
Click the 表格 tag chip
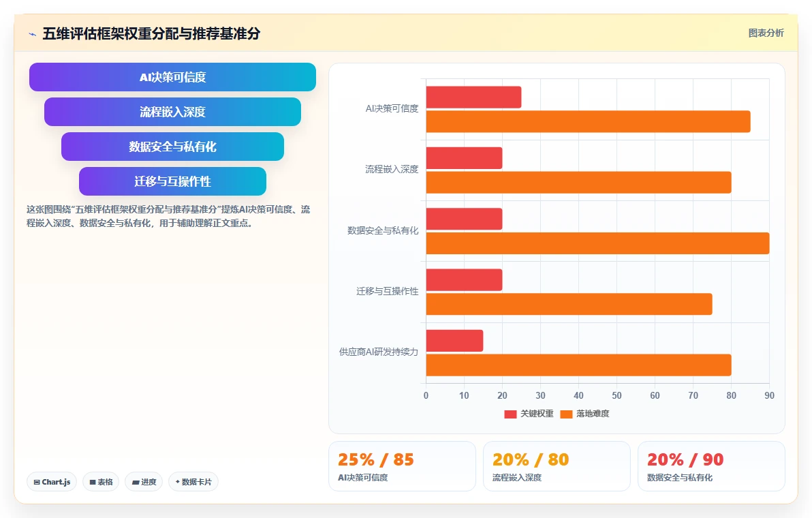click(x=101, y=482)
